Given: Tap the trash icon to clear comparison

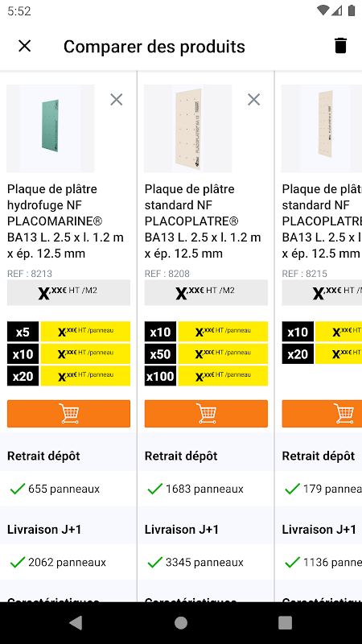Looking at the screenshot, I should (340, 46).
